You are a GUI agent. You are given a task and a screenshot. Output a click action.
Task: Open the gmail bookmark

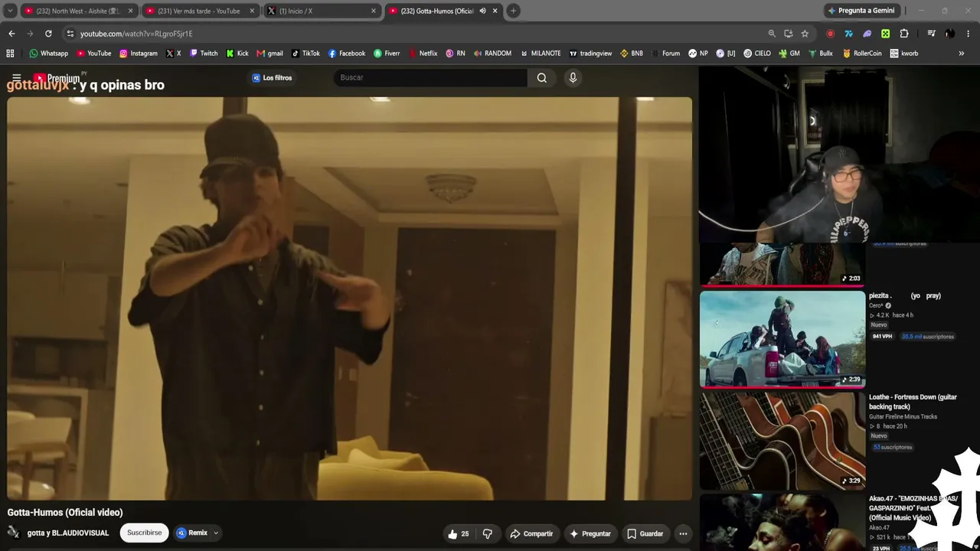pos(269,54)
